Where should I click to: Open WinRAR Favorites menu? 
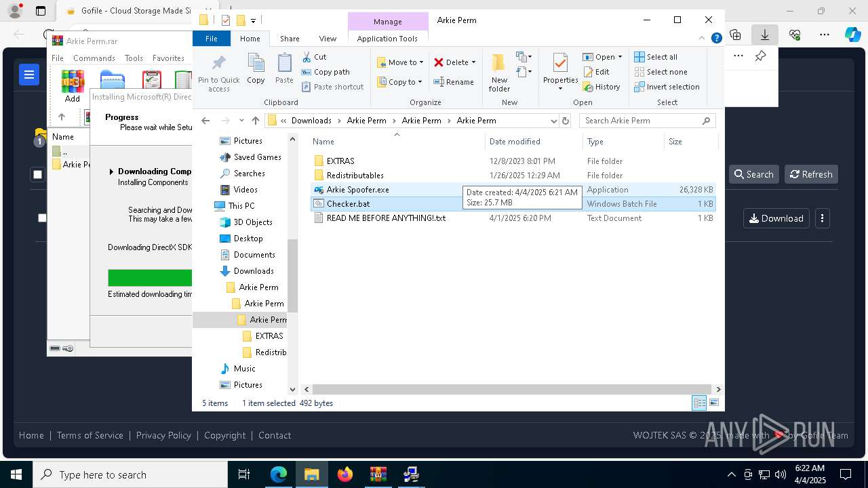click(x=168, y=58)
